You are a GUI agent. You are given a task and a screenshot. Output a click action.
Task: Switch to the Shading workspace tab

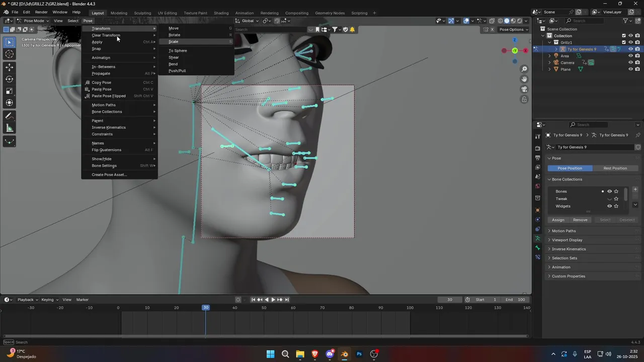tap(221, 13)
